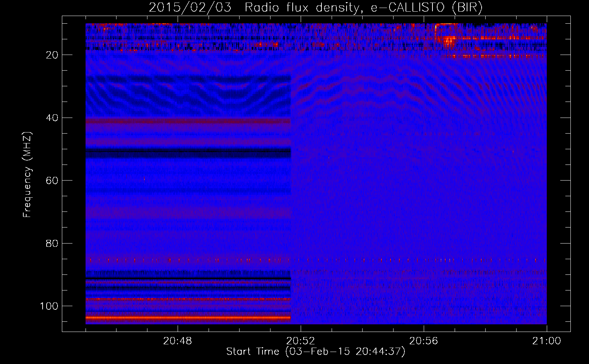Click the bright red band near 104 MHz
This screenshot has height=364, width=589.
click(x=188, y=318)
